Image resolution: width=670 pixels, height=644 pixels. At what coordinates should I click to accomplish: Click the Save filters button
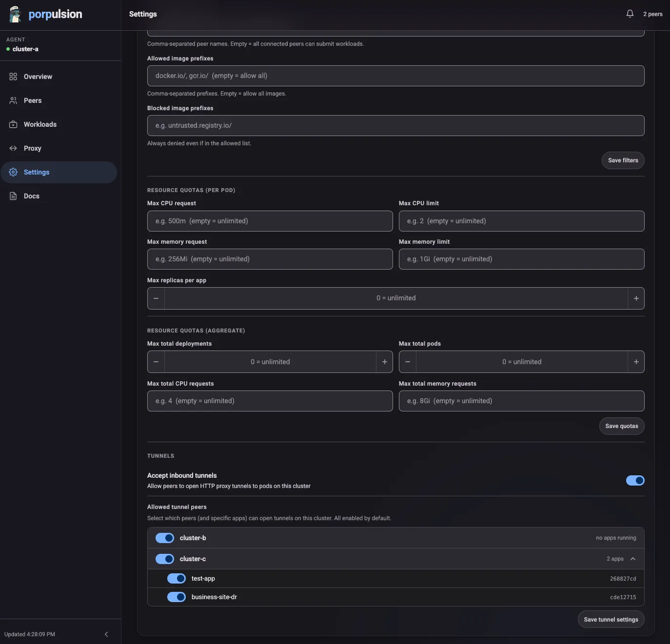pos(623,160)
